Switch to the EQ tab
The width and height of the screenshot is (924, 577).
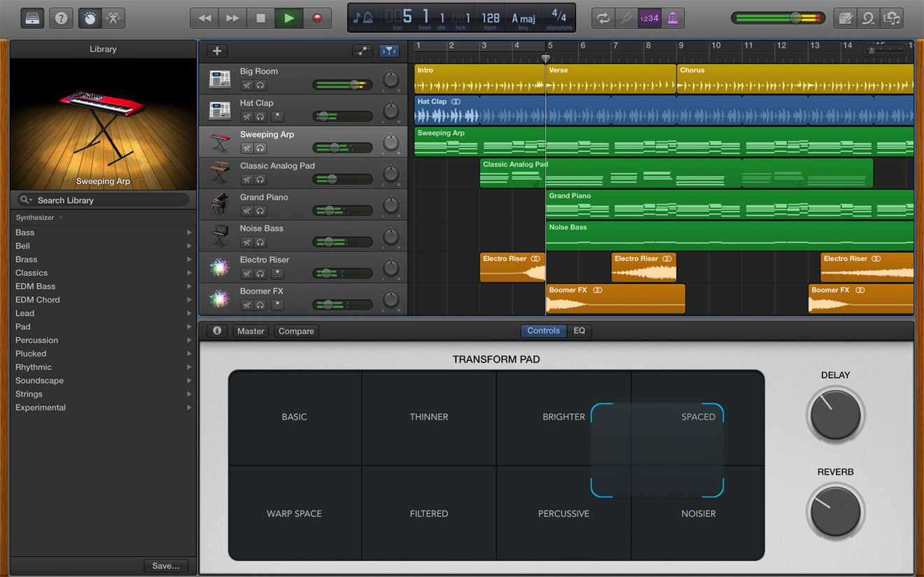pos(579,331)
